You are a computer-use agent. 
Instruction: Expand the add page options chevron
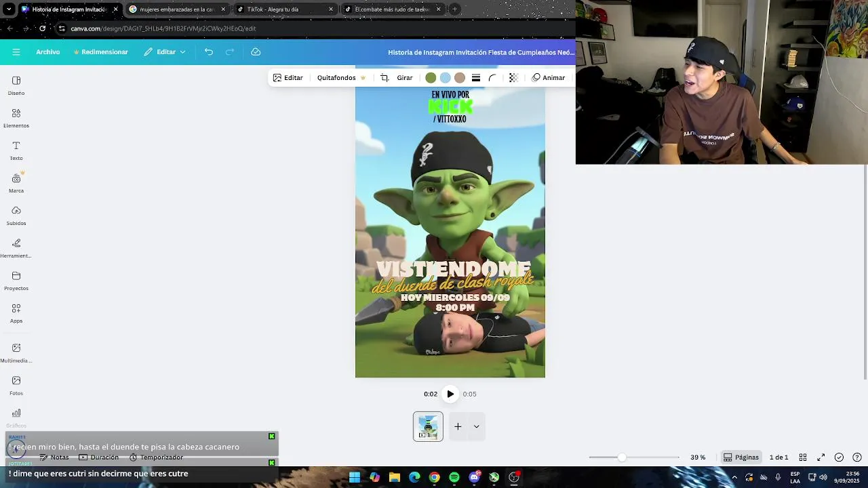point(477,426)
